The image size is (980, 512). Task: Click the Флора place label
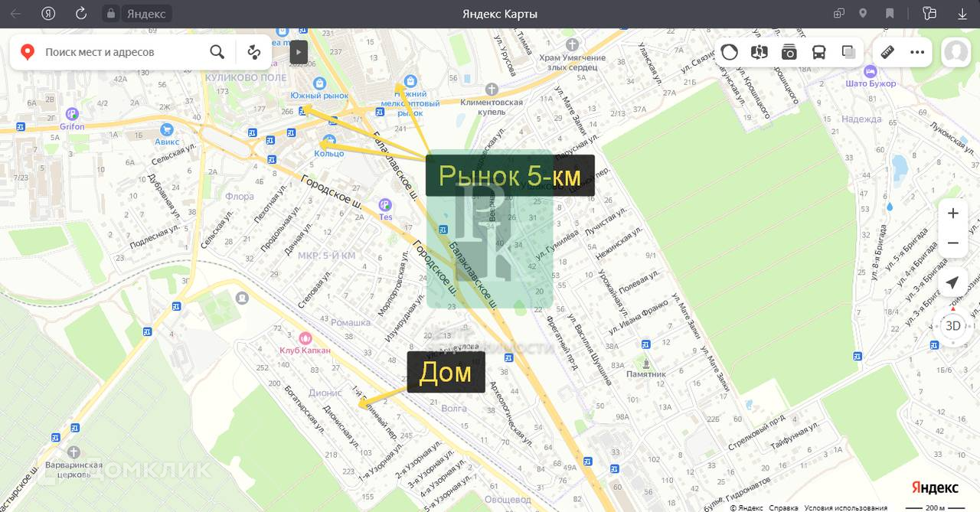(x=240, y=197)
